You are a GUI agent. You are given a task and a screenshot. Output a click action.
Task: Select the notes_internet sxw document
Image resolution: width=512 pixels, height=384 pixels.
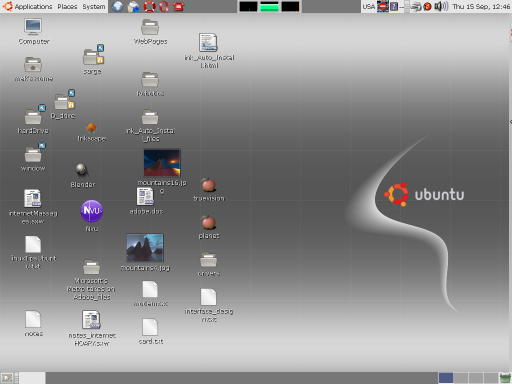tap(91, 320)
